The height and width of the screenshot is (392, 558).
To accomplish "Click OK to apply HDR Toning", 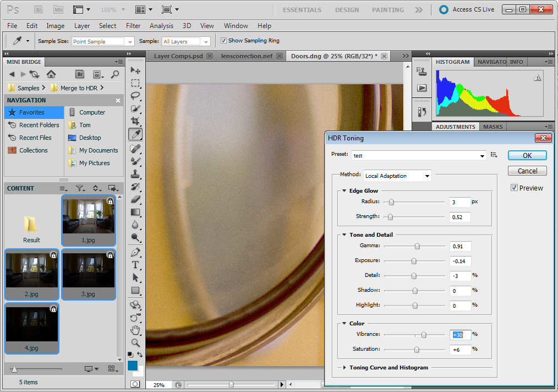I will tap(527, 155).
